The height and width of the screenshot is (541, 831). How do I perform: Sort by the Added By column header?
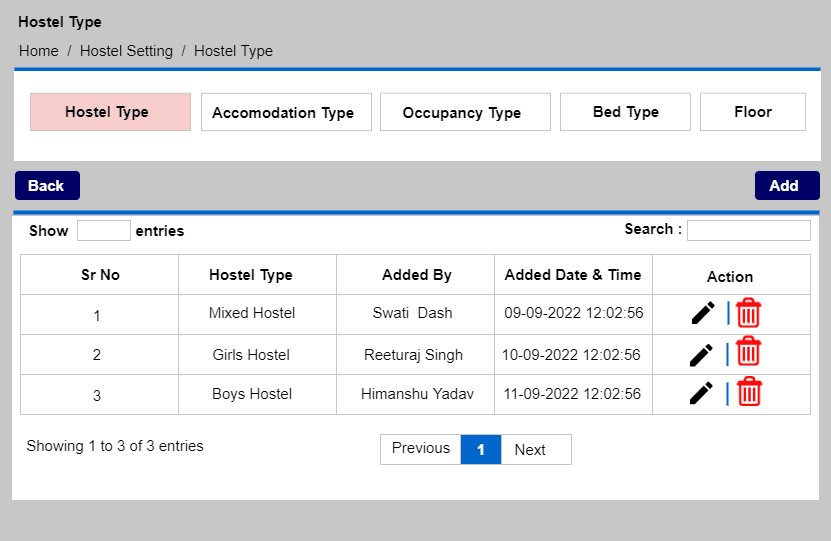[x=416, y=274]
